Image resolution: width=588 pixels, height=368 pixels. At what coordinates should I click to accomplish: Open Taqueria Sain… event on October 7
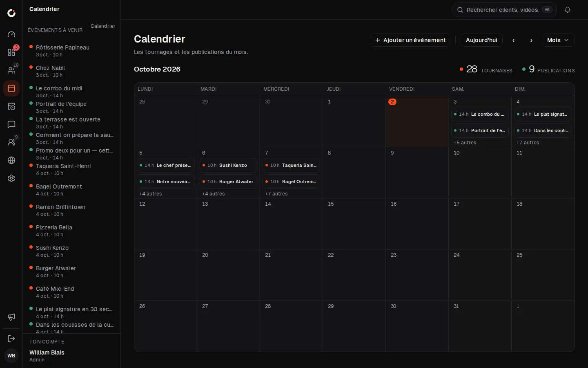[x=292, y=165]
